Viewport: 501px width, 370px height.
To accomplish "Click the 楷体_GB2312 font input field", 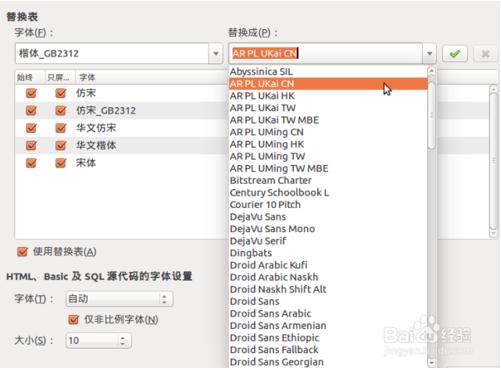I will (x=112, y=53).
